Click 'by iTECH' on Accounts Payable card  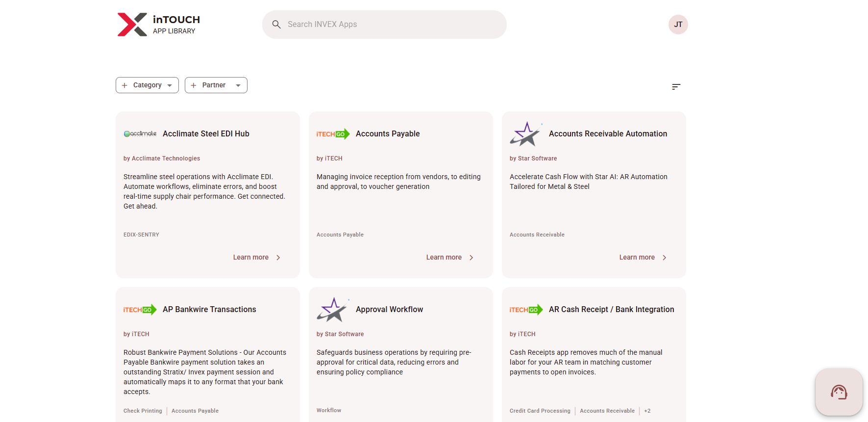click(329, 158)
